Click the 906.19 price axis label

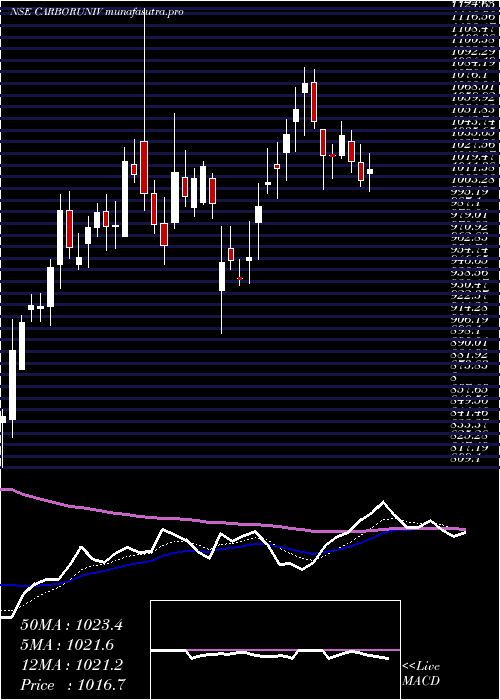[x=470, y=320]
